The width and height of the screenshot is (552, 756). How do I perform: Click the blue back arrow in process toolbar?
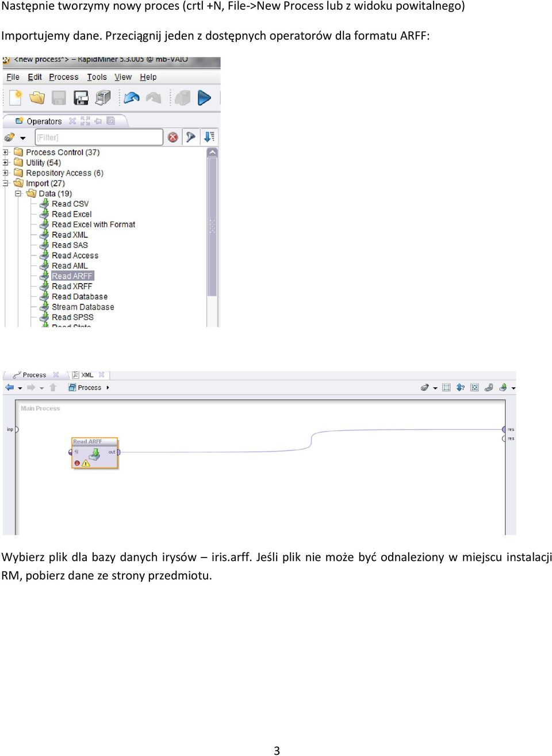(x=10, y=388)
